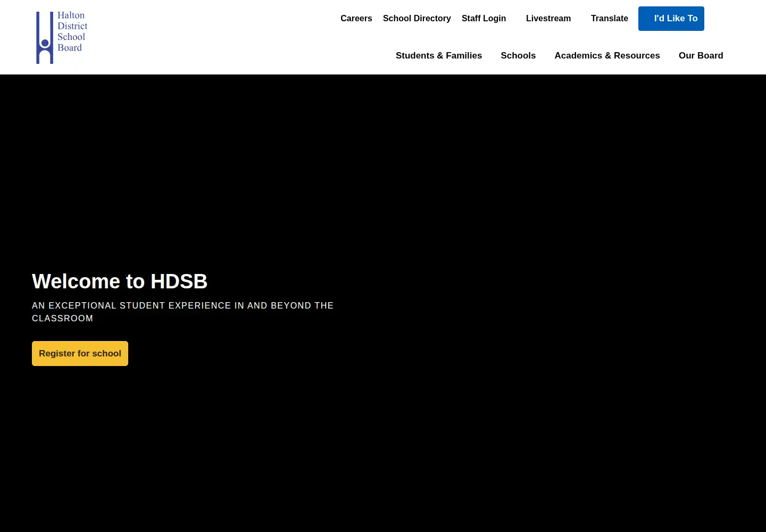Screen dimensions: 766x532
Task: Click the I'd Like To button
Action: pyautogui.click(x=671, y=19)
